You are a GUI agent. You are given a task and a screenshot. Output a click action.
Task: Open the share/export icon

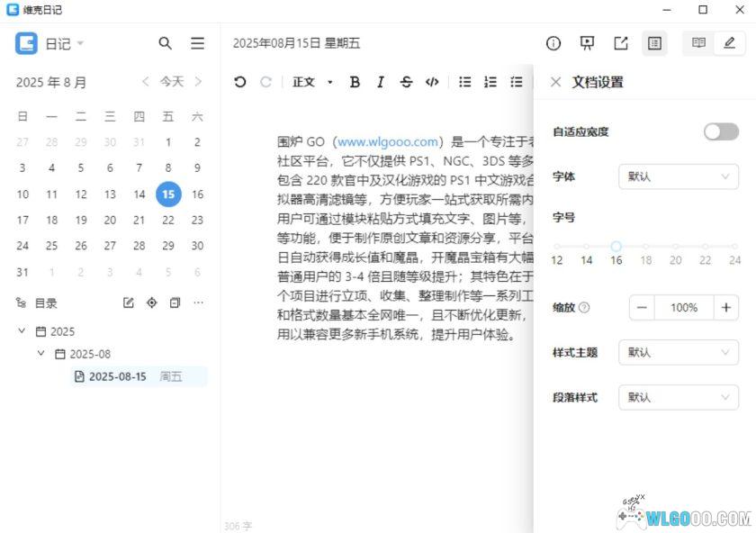621,42
